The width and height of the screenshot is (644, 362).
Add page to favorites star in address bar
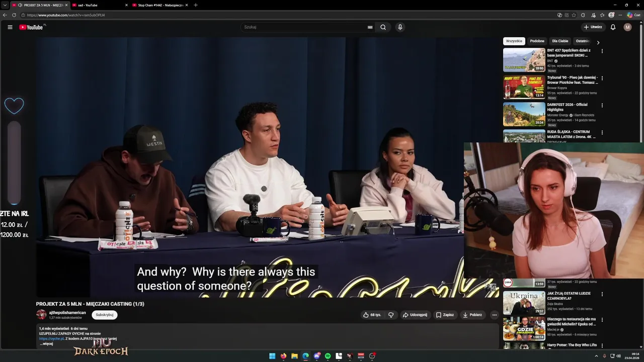coord(574,15)
